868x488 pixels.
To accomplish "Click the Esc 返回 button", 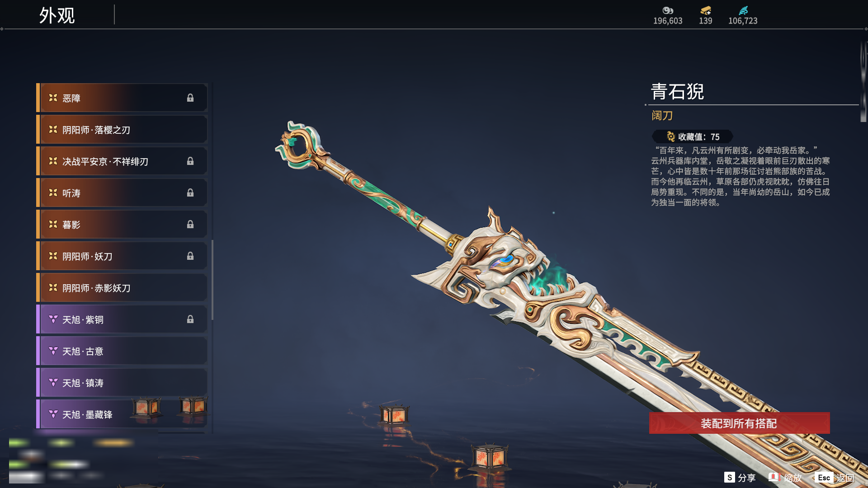I will point(835,478).
